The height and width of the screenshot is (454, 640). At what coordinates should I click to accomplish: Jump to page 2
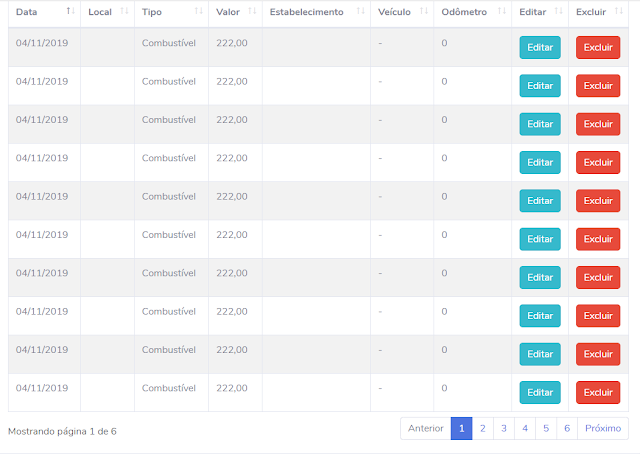[x=483, y=428]
